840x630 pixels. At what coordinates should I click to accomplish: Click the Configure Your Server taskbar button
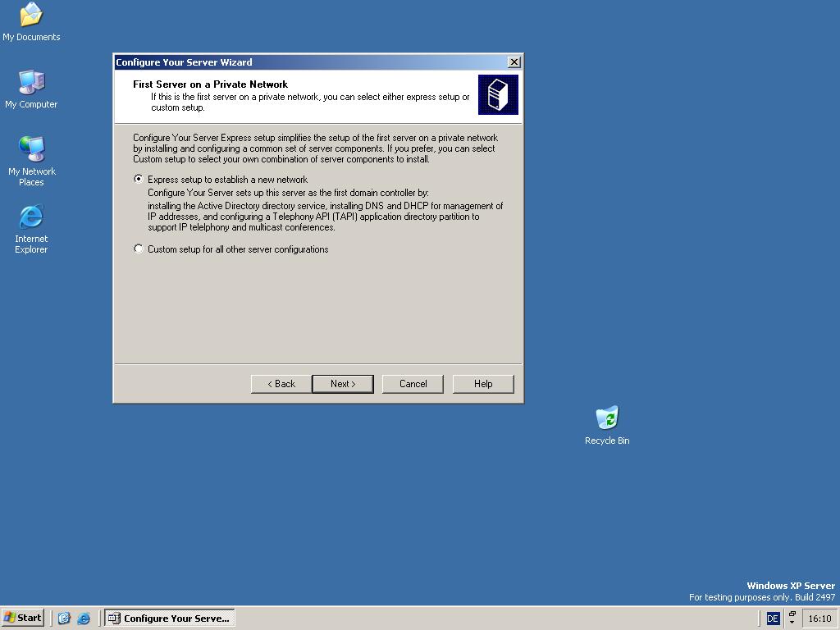click(x=170, y=619)
